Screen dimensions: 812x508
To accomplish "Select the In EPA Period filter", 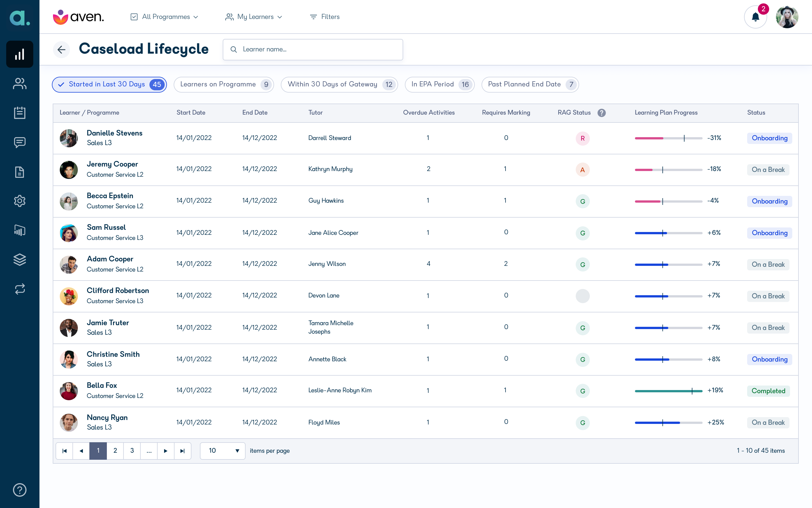I will coord(440,84).
